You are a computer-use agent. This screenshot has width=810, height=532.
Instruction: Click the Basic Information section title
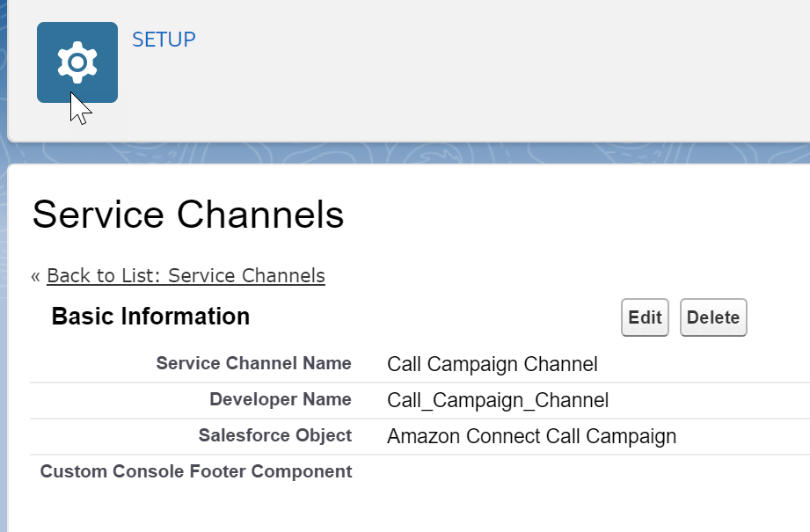point(150,316)
